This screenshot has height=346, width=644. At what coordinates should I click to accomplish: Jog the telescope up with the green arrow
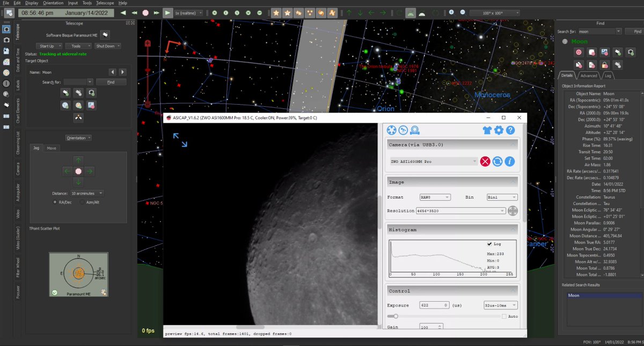click(x=78, y=160)
